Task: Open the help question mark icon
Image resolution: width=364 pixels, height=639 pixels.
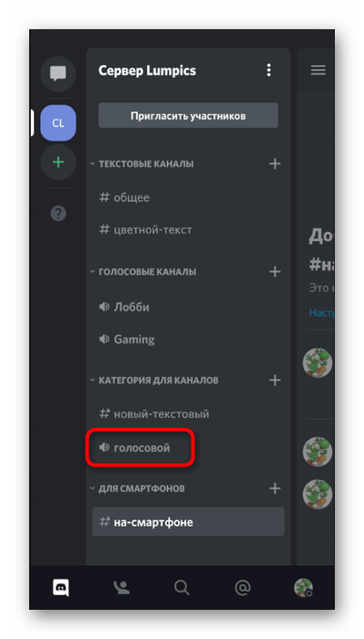Action: pyautogui.click(x=58, y=213)
